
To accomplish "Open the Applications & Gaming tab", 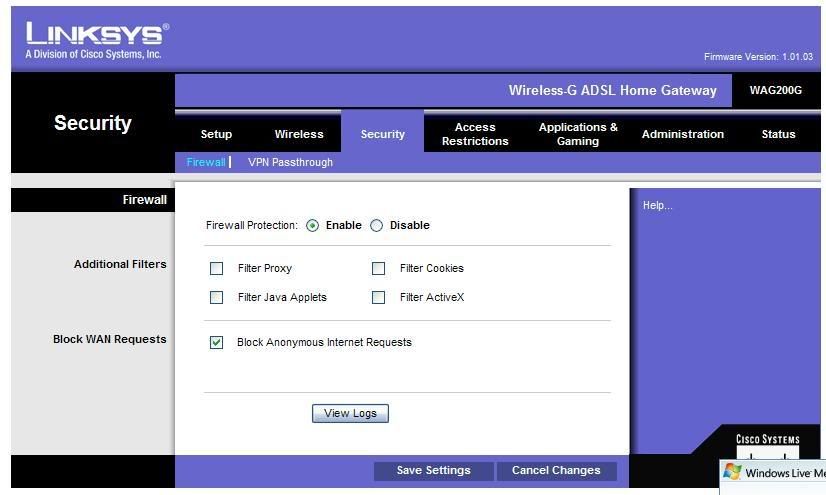I will 578,134.
